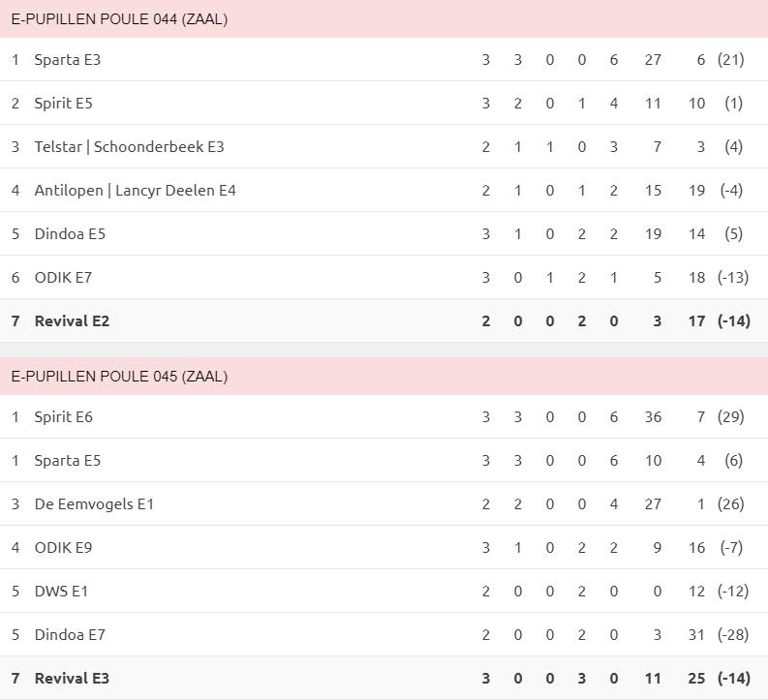Screen dimensions: 768x700
Task: Click the Spirit E5 team name
Action: coord(63,104)
